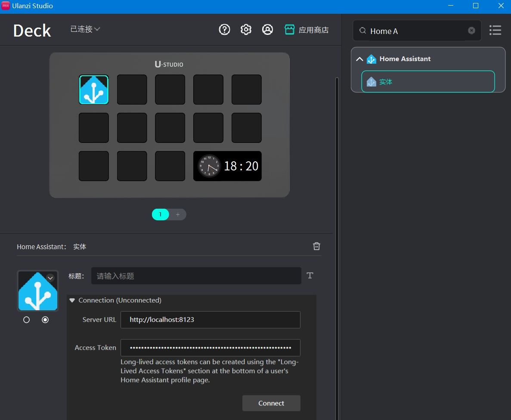Screen dimensions: 511x420
Task: Minimize the Ulanzi Studio window
Action: point(451,6)
